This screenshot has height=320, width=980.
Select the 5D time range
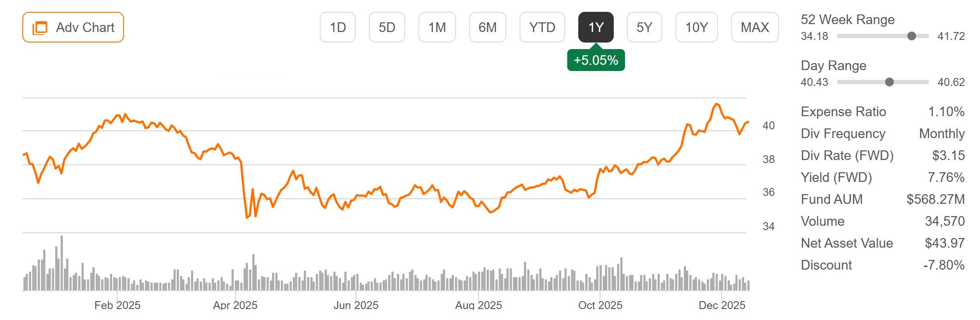pyautogui.click(x=387, y=27)
